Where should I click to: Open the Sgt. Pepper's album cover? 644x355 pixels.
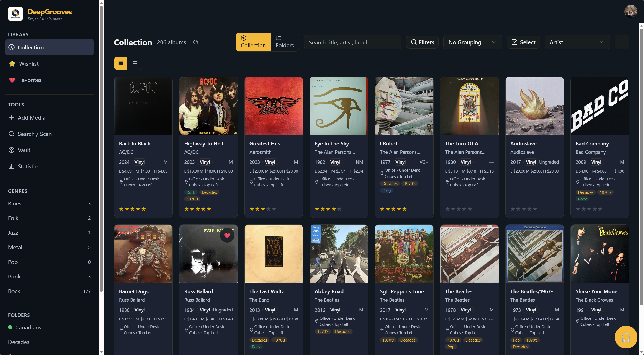point(404,254)
